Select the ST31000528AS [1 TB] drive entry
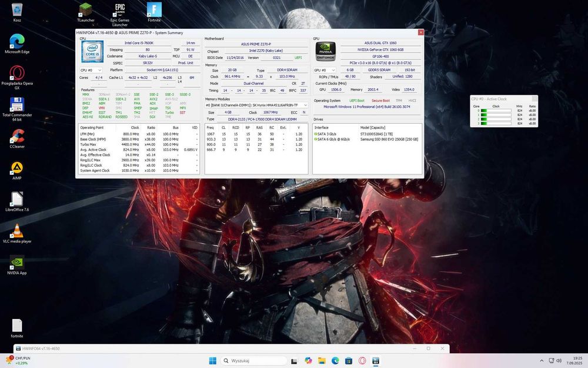The height and width of the screenshot is (368, 588). pyautogui.click(x=376, y=134)
